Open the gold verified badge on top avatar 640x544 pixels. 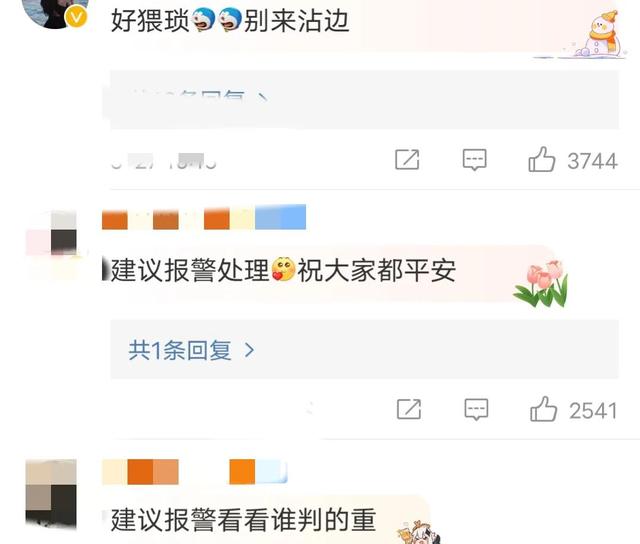pyautogui.click(x=76, y=18)
